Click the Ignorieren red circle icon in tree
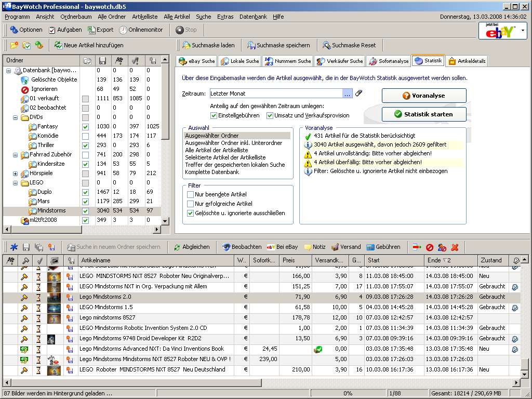This screenshot has width=532, height=399. coord(24,89)
